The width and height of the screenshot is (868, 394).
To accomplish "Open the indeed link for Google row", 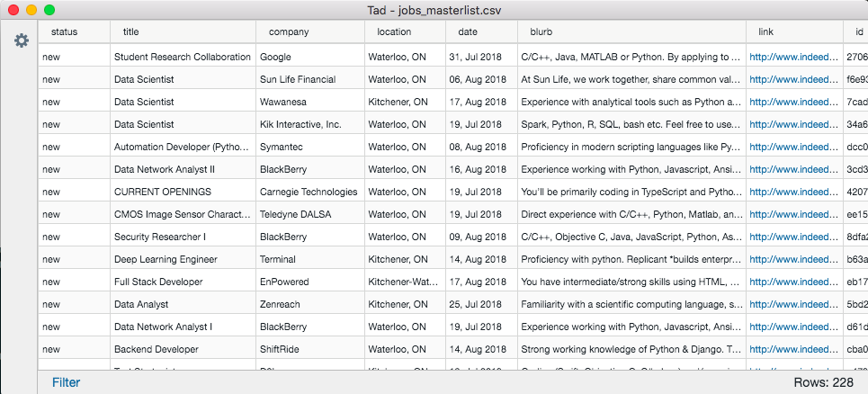I will click(x=794, y=57).
